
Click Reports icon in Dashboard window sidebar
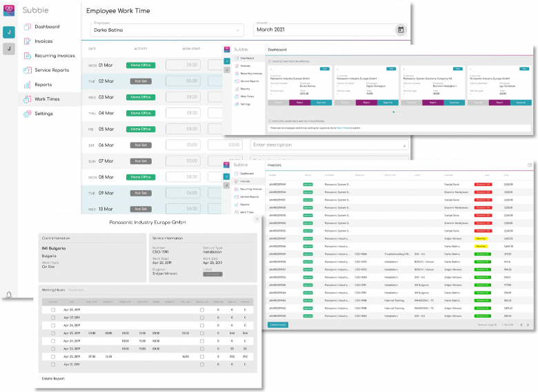tap(237, 89)
